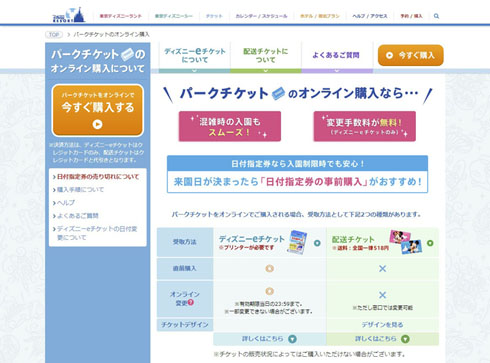Click the pink question mark beside オンライン変更
The width and height of the screenshot is (490, 363).
tap(191, 303)
